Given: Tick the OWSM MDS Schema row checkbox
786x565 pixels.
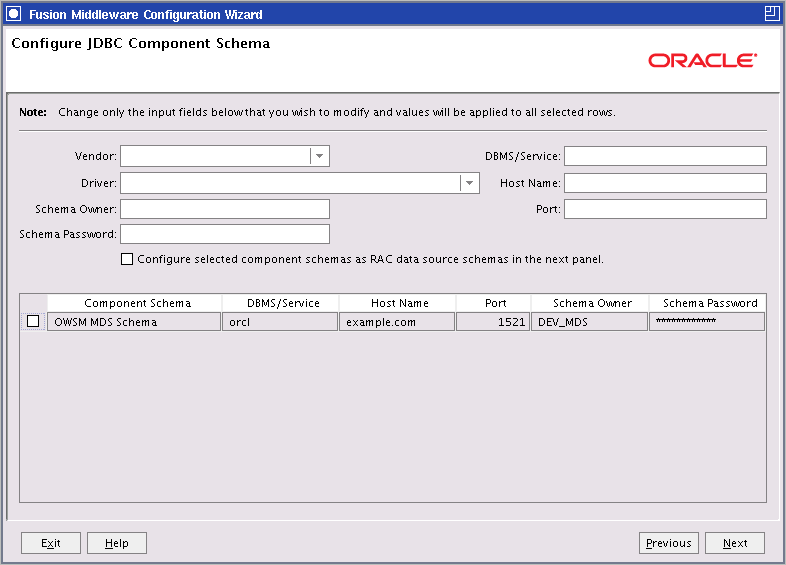Looking at the screenshot, I should [x=33, y=321].
